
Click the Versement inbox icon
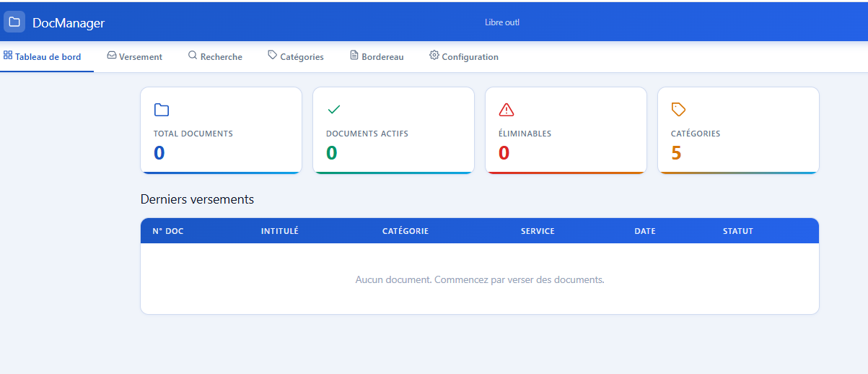click(x=112, y=56)
